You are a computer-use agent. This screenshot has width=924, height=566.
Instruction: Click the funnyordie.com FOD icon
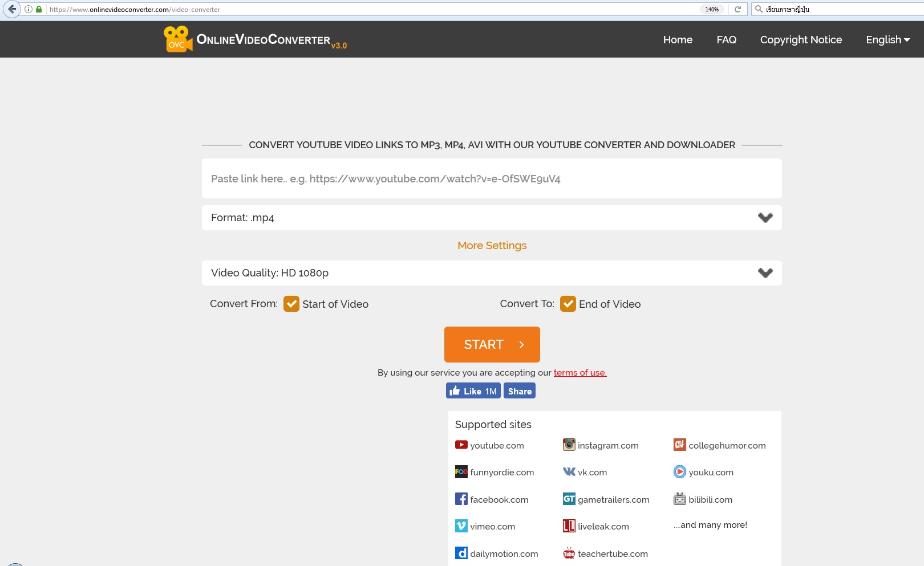[461, 471]
